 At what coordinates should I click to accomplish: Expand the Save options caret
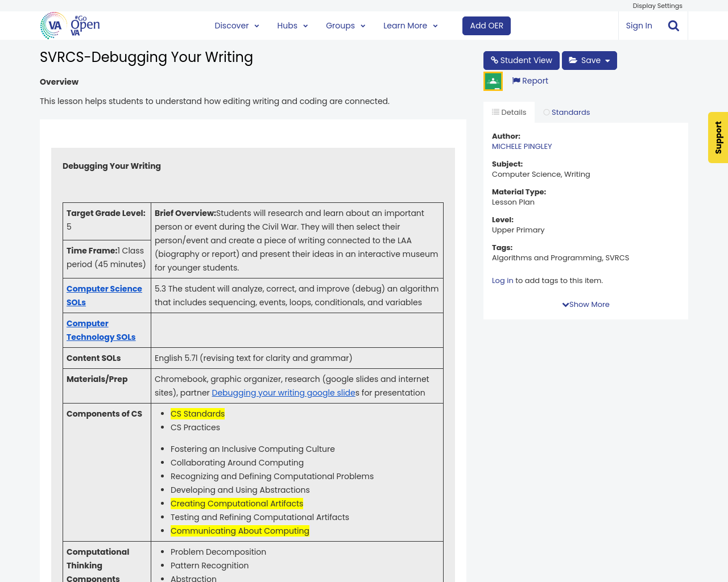[609, 60]
